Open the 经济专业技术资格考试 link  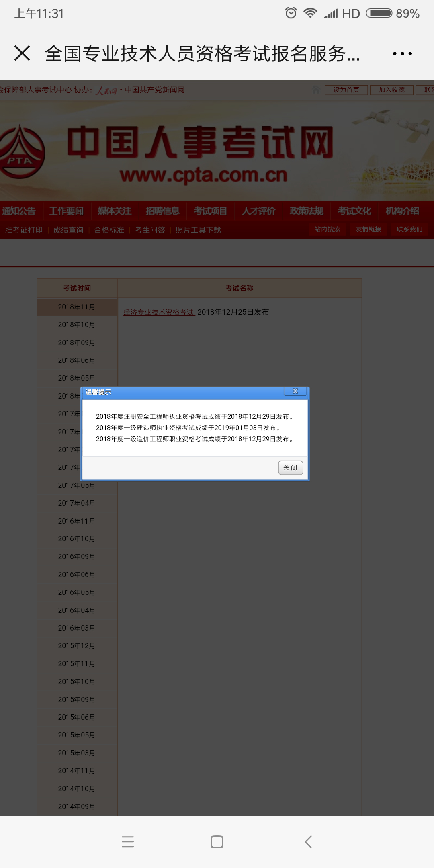point(159,312)
